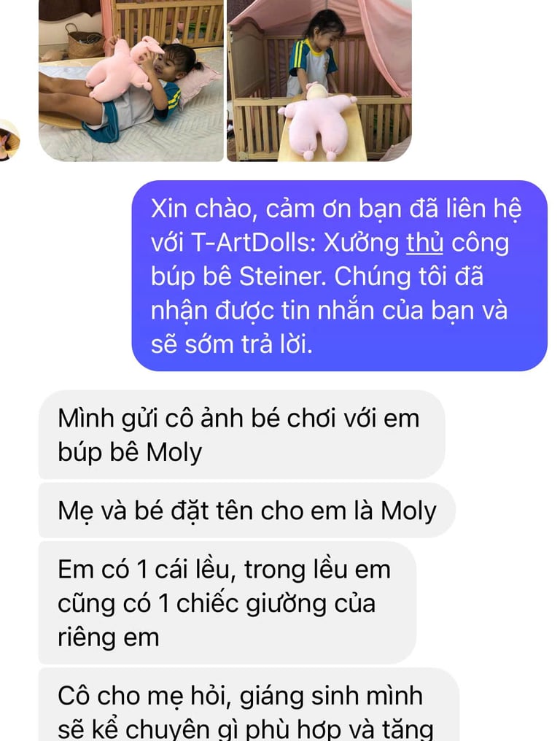
Task: Open right photo with doll on slide
Action: (319, 80)
